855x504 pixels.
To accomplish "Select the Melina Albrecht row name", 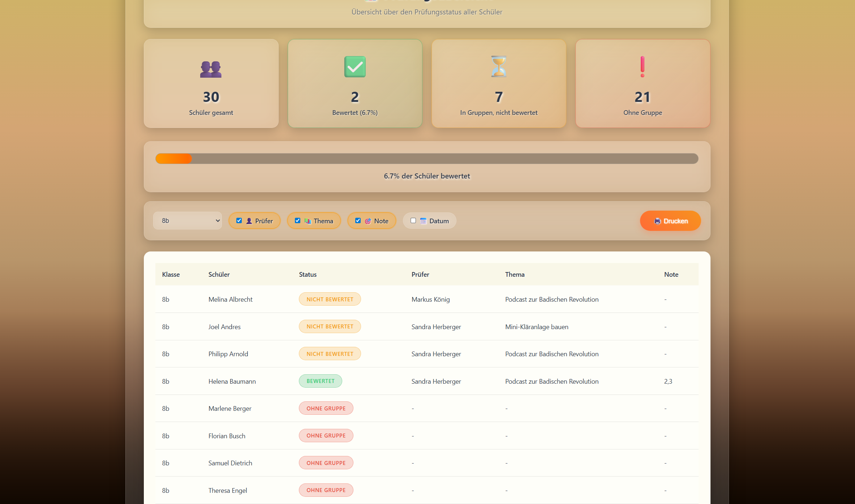I will pos(230,300).
